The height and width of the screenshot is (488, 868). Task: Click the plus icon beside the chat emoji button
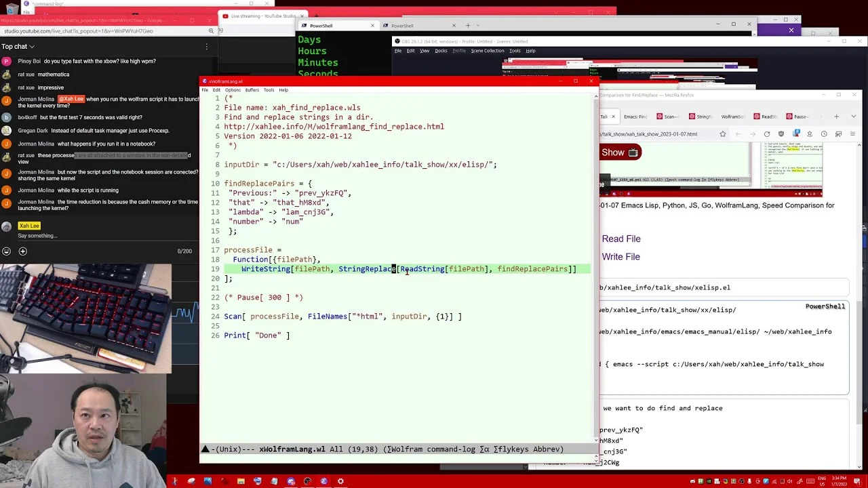click(x=22, y=251)
